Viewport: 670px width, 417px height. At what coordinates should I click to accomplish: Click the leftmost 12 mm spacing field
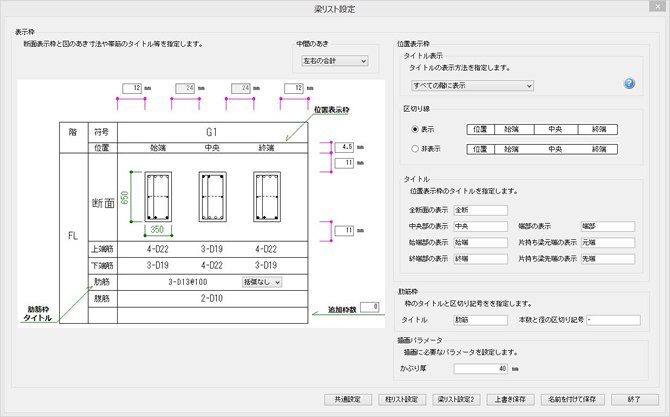(x=132, y=88)
